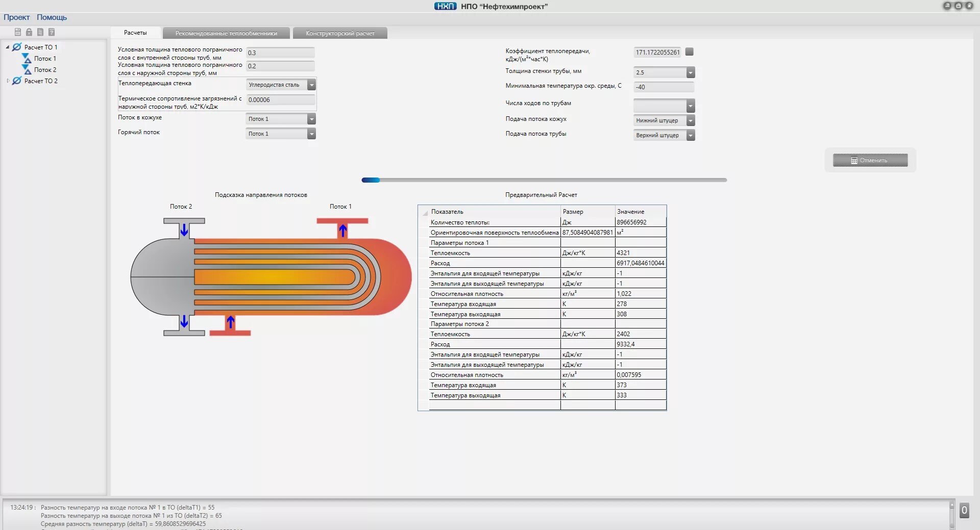Switch to the Расчеты tab
The image size is (980, 530).
135,33
